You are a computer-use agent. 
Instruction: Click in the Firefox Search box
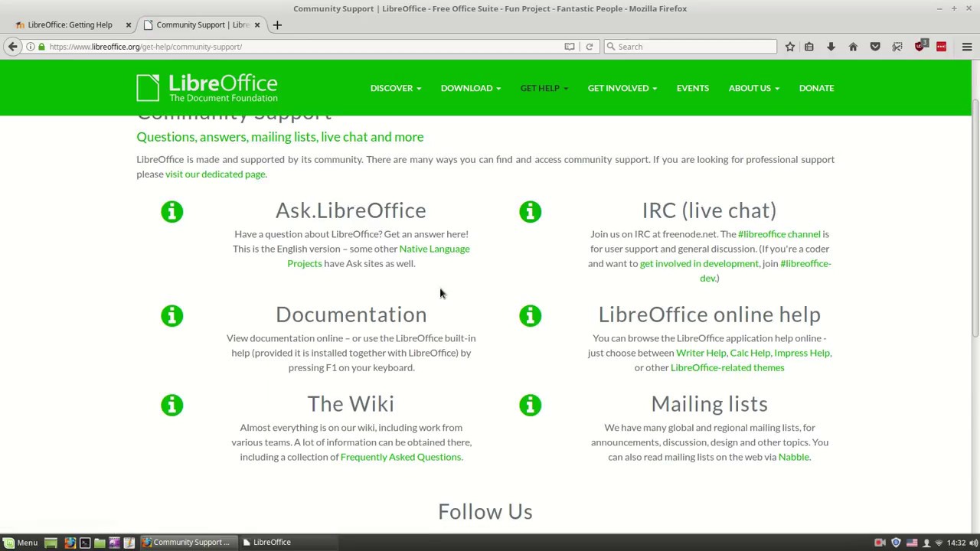coord(690,47)
